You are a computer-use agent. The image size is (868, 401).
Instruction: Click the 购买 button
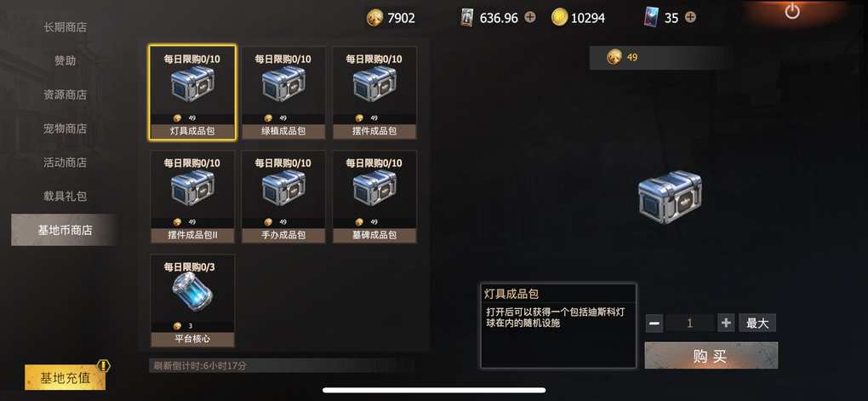(711, 356)
